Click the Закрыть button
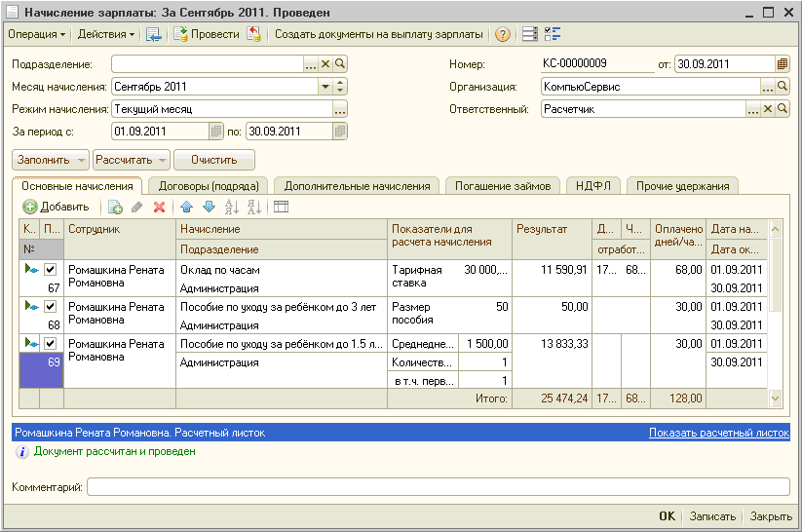This screenshot has height=532, width=802. [x=771, y=516]
